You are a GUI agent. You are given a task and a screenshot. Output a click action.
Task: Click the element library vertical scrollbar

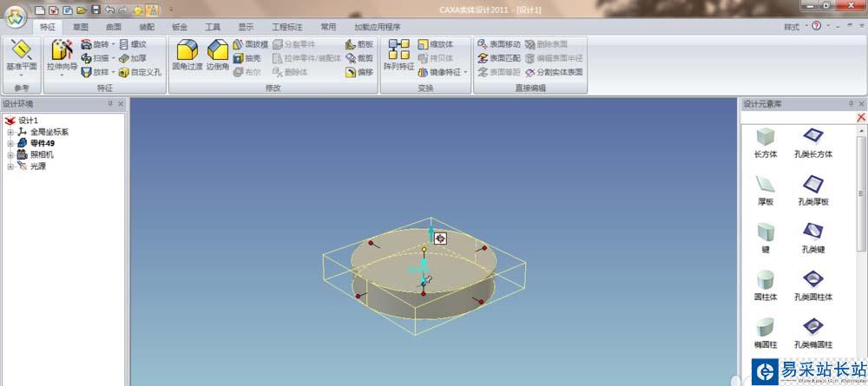point(861,194)
